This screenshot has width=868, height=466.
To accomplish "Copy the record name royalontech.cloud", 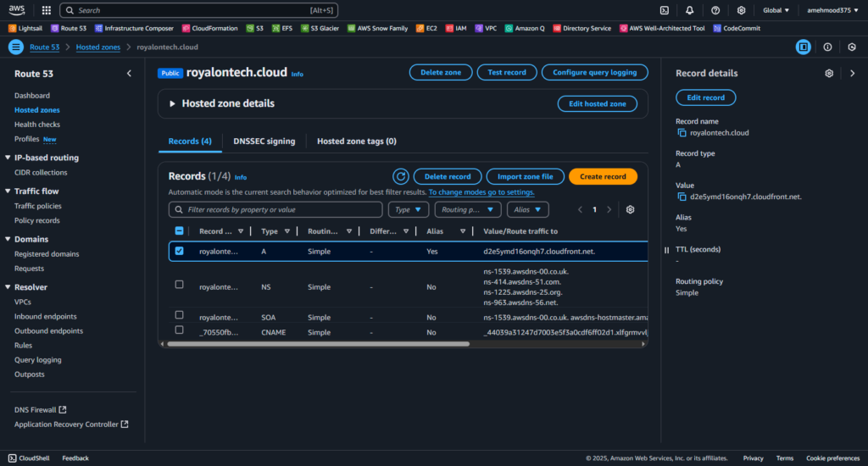I will [682, 133].
